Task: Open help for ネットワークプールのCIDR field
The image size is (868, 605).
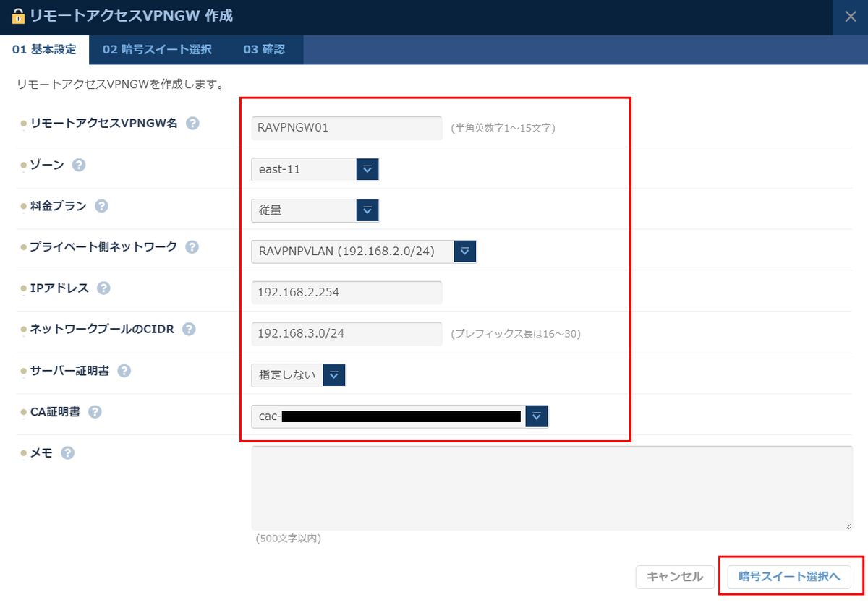Action: point(187,329)
